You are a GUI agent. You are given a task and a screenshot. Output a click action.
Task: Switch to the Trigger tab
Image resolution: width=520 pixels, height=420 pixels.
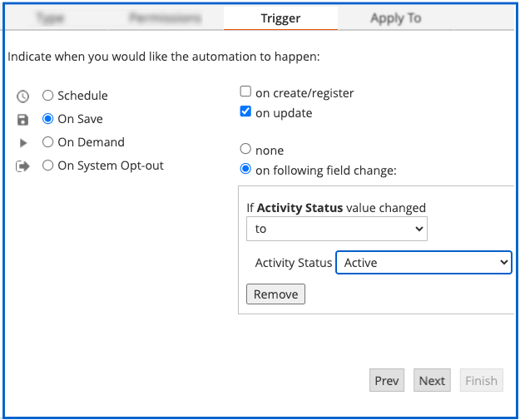[x=280, y=18]
